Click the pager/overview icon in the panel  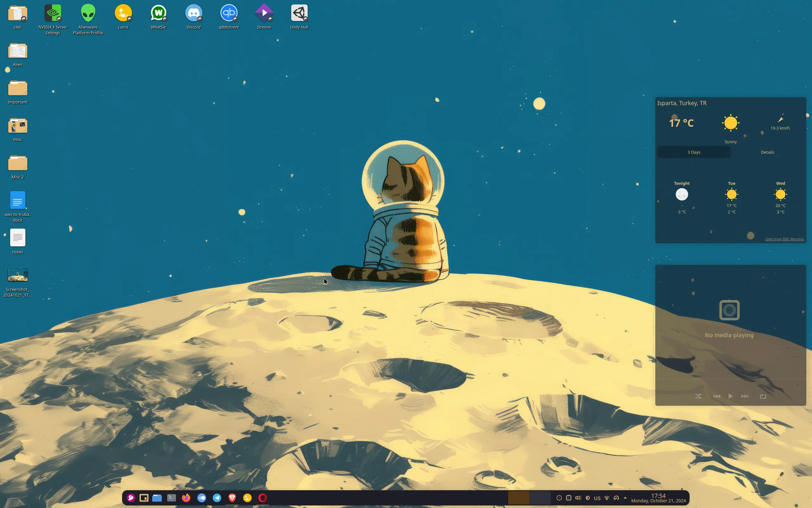click(x=144, y=498)
